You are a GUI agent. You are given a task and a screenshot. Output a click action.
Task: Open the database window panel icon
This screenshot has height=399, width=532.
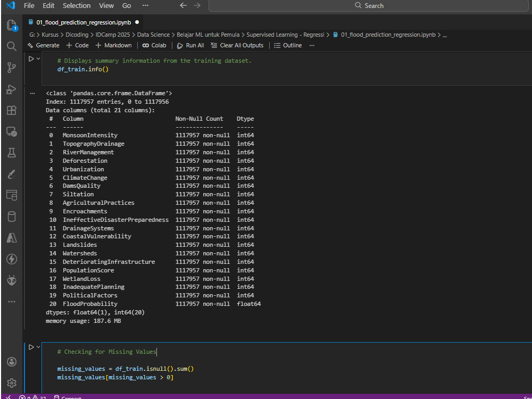[12, 195]
